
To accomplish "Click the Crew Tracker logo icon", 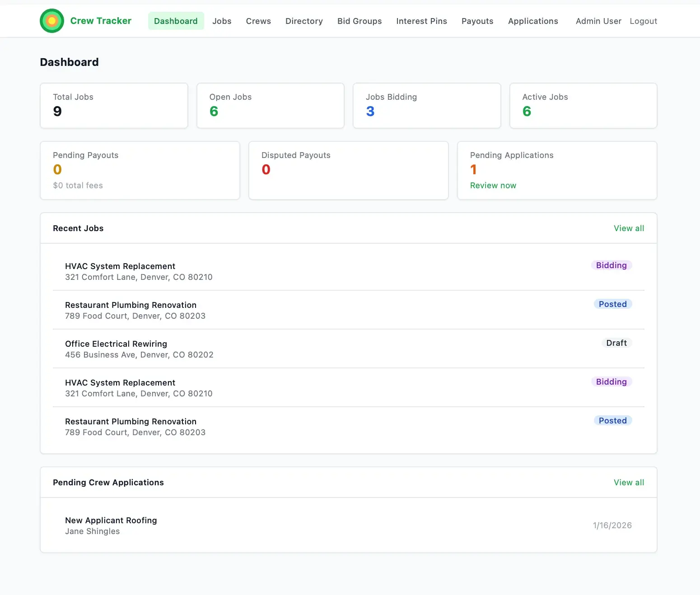I will [52, 21].
